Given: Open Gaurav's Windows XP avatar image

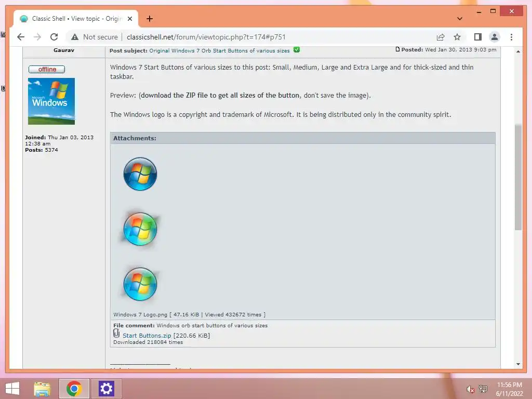Looking at the screenshot, I should point(51,101).
